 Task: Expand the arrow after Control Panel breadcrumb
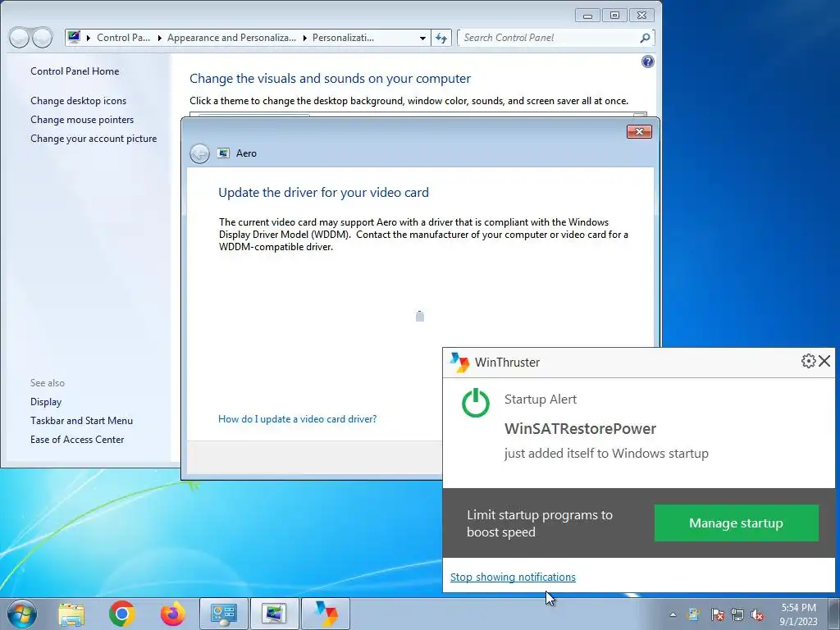click(159, 38)
